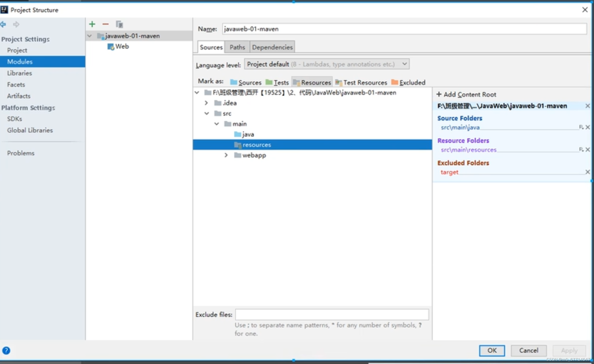Click the Exclude files input field
This screenshot has width=594, height=364.
(x=332, y=315)
